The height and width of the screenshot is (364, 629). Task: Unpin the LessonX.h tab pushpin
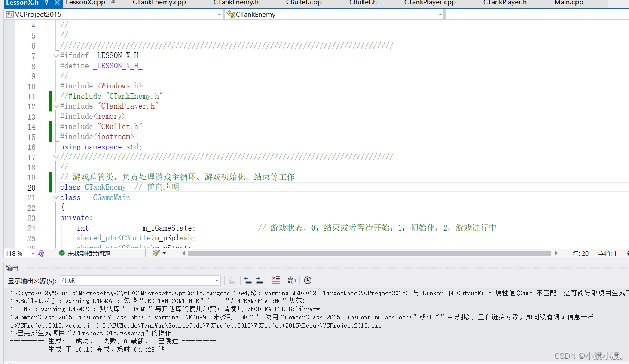47,3
